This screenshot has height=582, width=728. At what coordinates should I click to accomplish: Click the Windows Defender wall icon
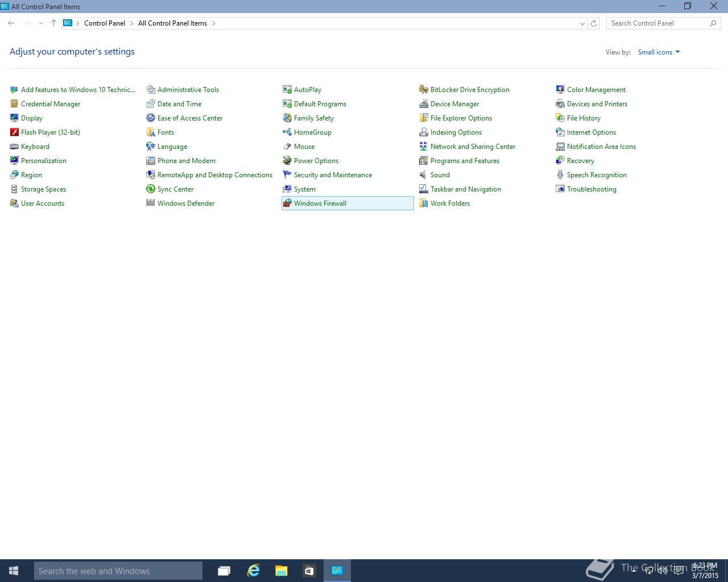coord(151,203)
